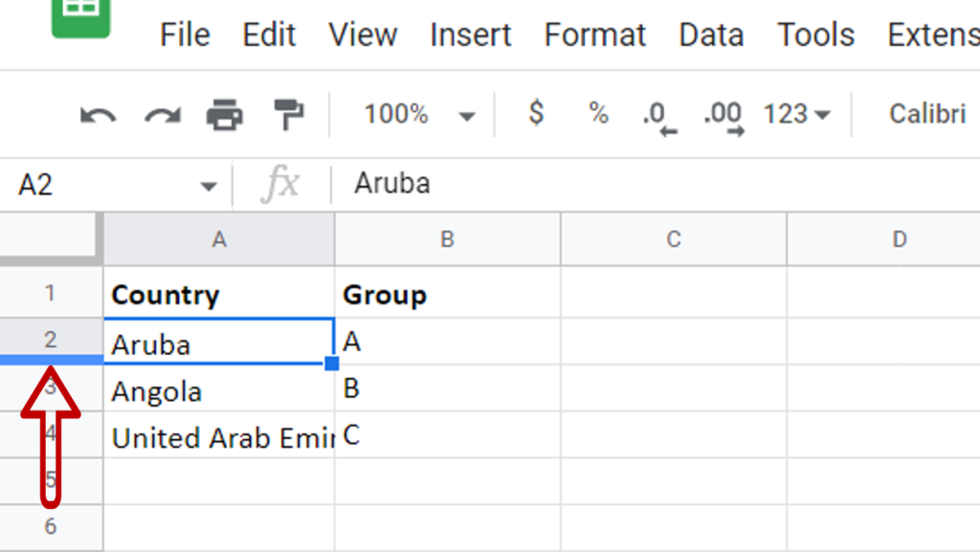
Task: Expand the A2 name box dropdown
Action: [x=209, y=184]
